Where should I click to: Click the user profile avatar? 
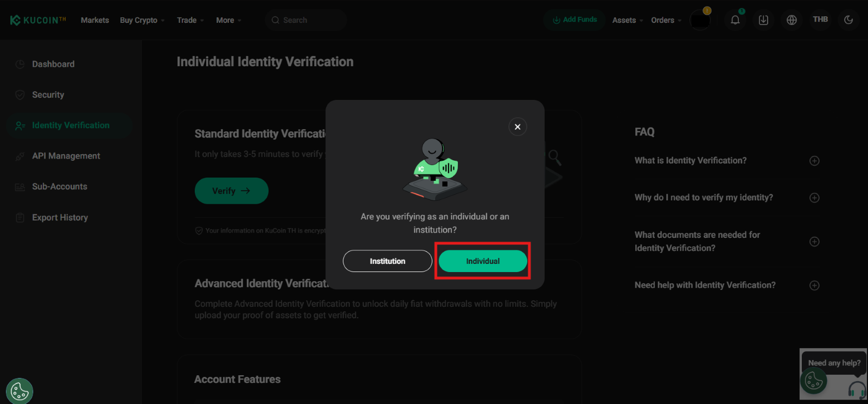click(x=700, y=20)
